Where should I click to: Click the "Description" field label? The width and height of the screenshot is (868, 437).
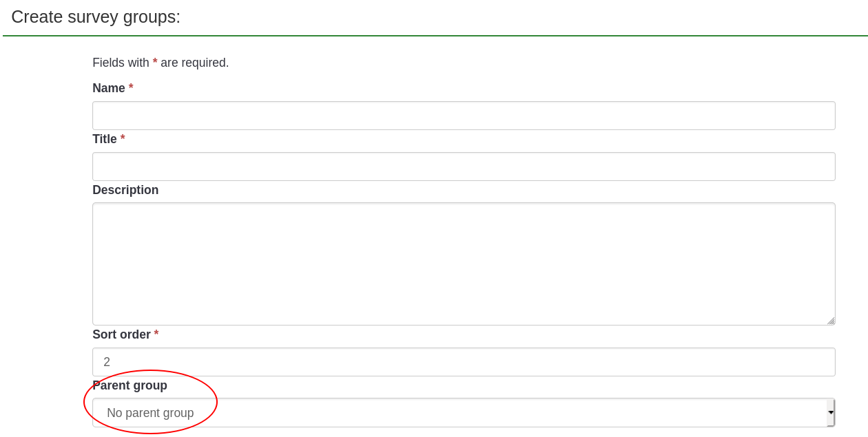pos(125,190)
